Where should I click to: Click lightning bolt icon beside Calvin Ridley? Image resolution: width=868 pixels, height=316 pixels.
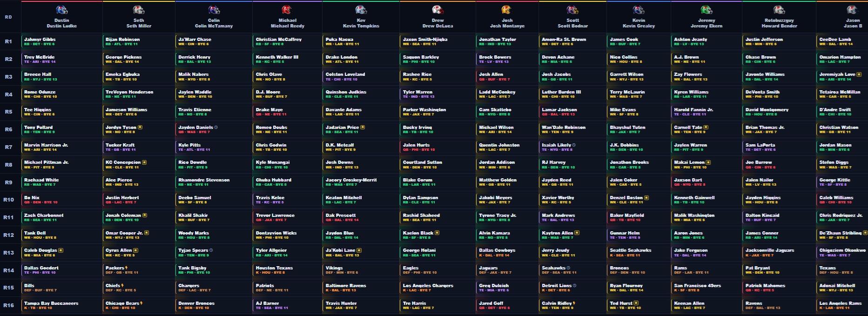coord(574,303)
